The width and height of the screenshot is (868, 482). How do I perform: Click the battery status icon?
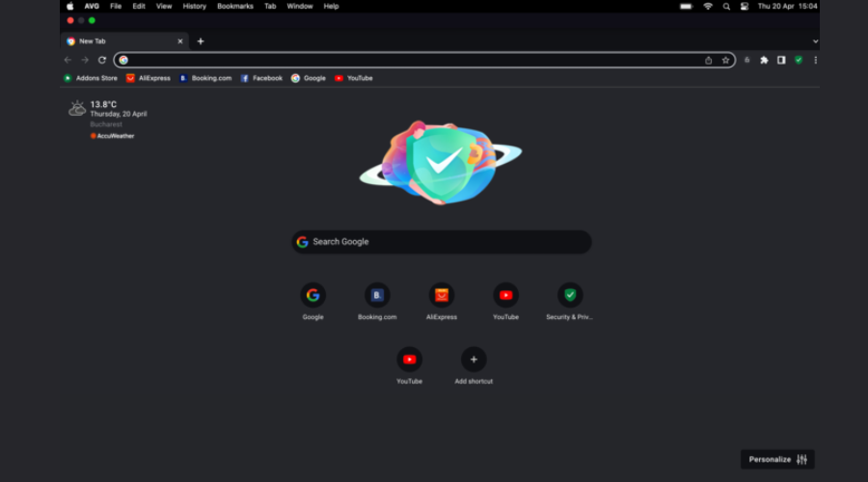[687, 6]
